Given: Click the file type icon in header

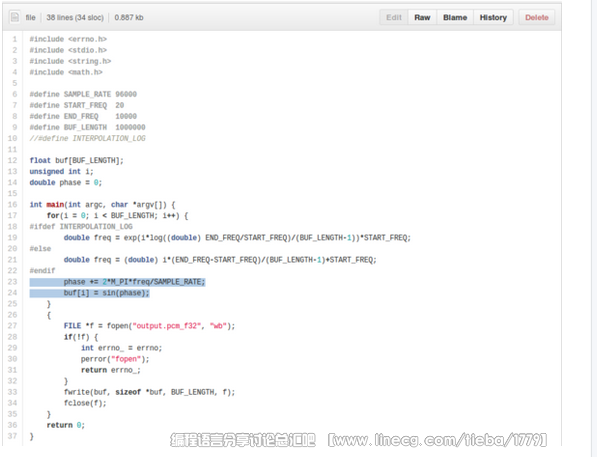Looking at the screenshot, I should pos(15,17).
